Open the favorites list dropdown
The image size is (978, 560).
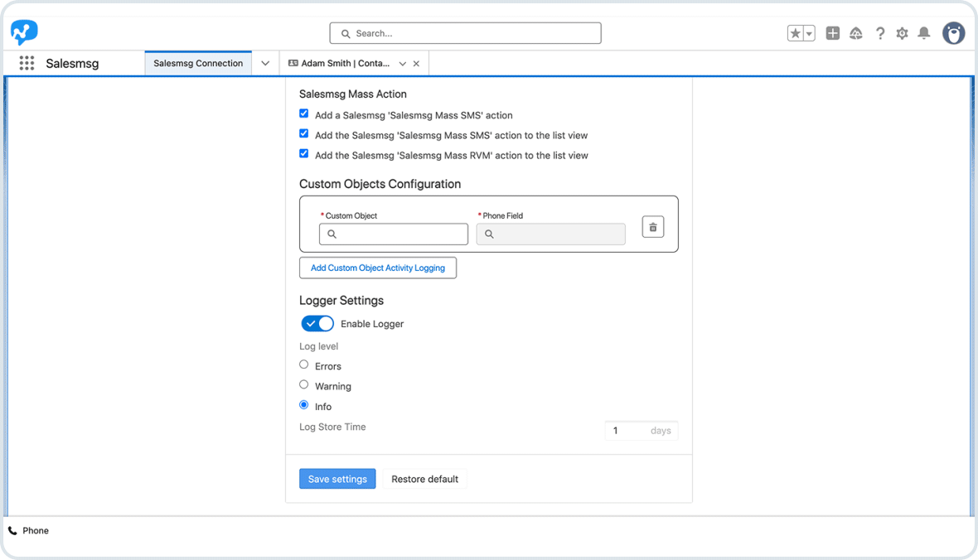point(807,32)
